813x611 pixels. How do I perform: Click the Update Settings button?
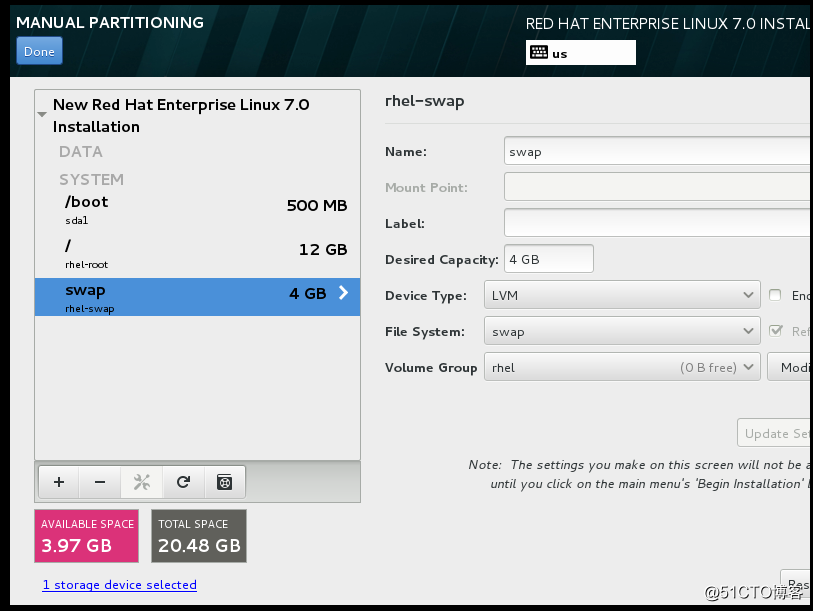[774, 433]
